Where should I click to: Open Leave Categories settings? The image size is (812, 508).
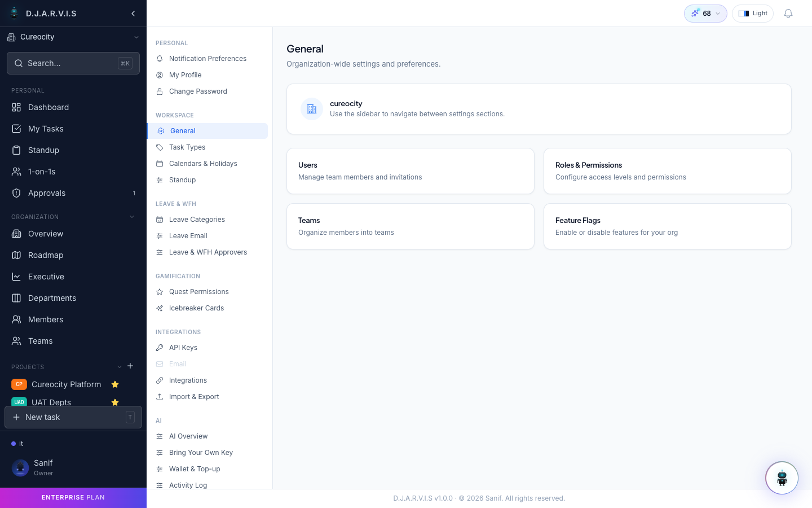[x=208, y=220]
